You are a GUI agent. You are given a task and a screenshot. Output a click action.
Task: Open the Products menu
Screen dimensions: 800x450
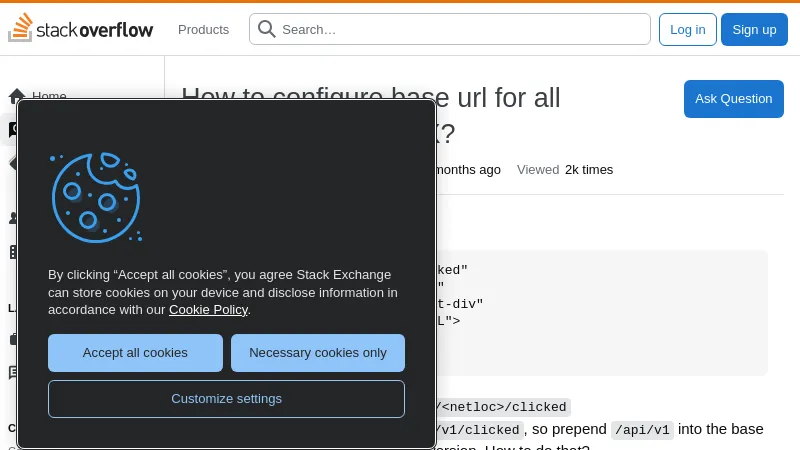203,29
